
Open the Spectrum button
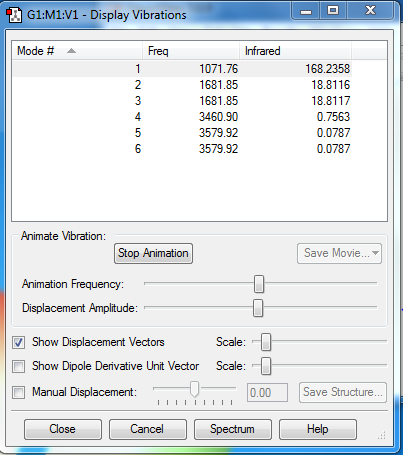click(233, 429)
